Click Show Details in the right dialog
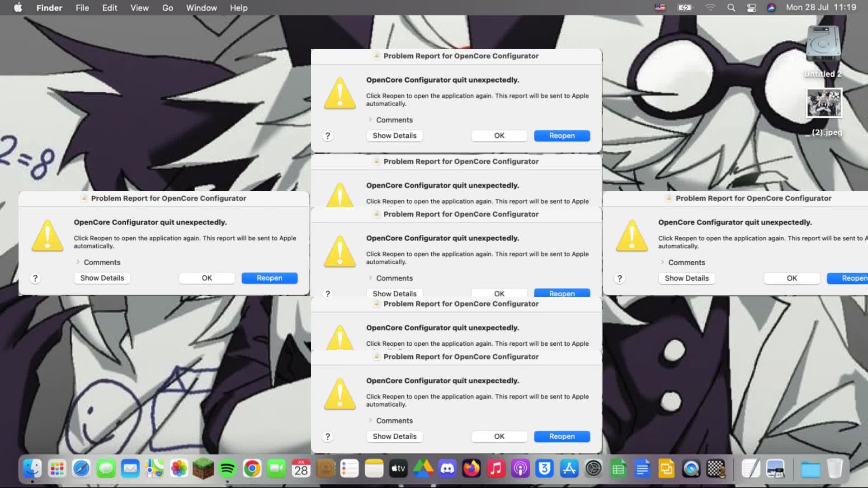 687,278
